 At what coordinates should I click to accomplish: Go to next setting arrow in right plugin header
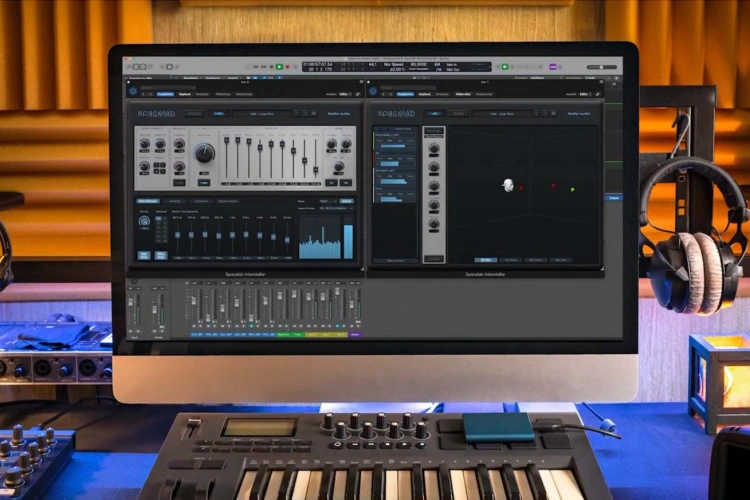390,94
